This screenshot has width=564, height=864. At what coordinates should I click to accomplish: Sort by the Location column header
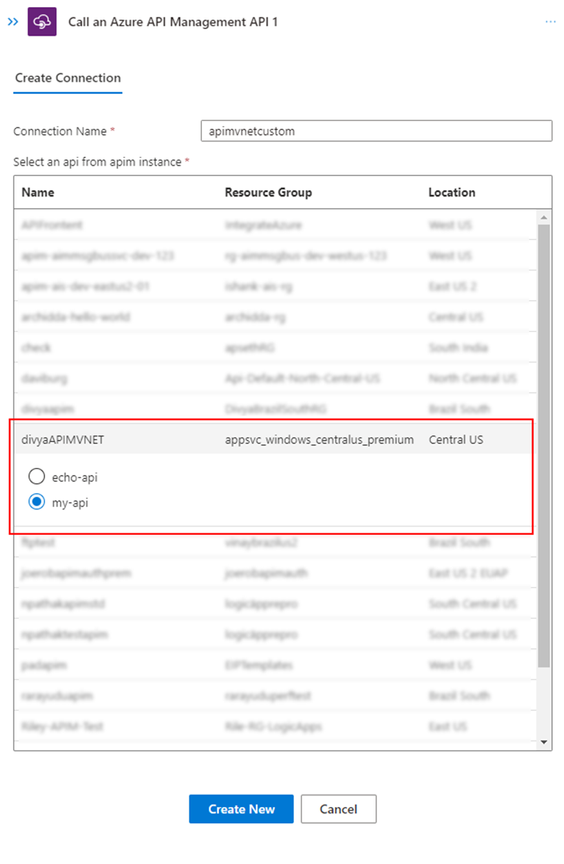[452, 192]
